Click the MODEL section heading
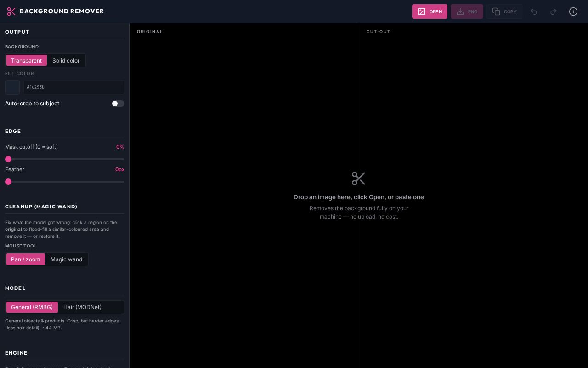Image resolution: width=588 pixels, height=368 pixels. point(15,288)
